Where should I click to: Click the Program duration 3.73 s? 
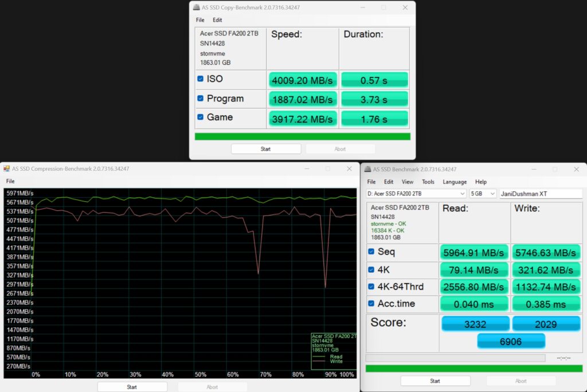coord(374,100)
